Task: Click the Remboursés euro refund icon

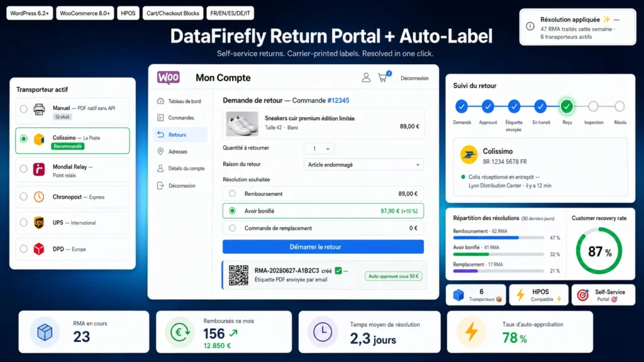Action: 180,332
